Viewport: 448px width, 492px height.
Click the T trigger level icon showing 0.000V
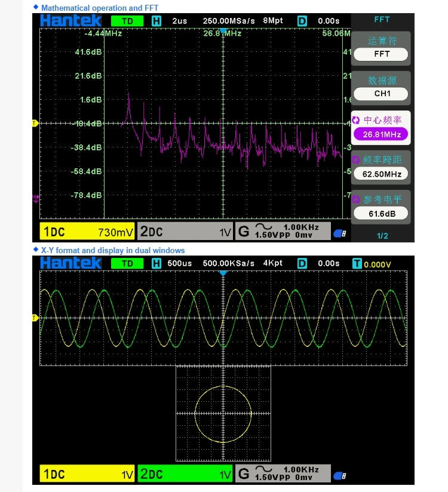pyautogui.click(x=357, y=263)
